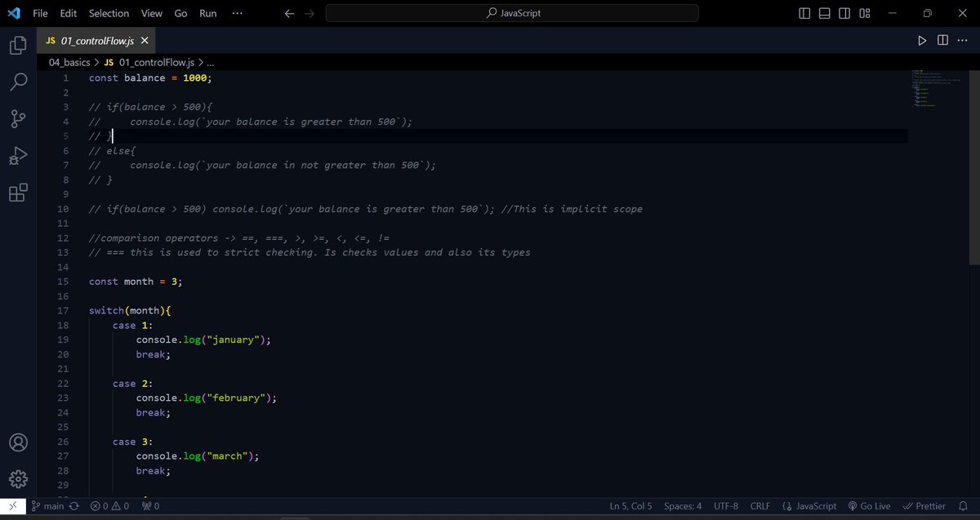The height and width of the screenshot is (520, 980).
Task: Open the Accounts menu
Action: point(18,442)
